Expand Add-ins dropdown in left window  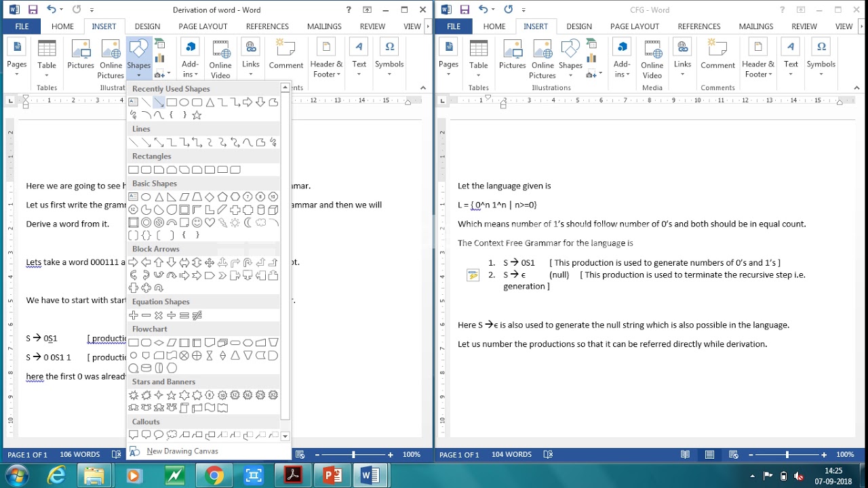tap(191, 60)
